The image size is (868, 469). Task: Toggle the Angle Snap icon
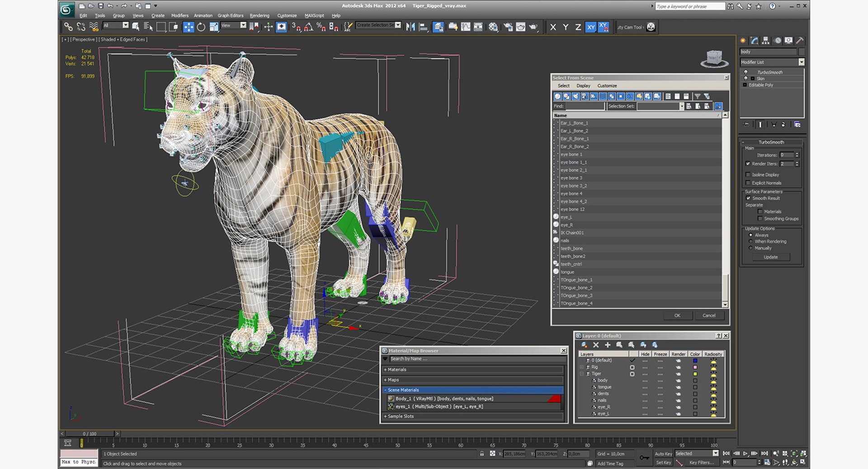(309, 27)
